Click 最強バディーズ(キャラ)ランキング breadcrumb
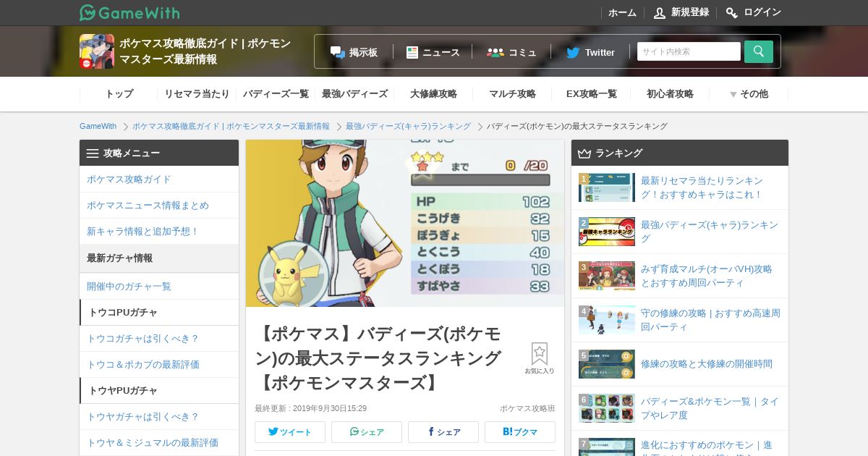 click(408, 126)
